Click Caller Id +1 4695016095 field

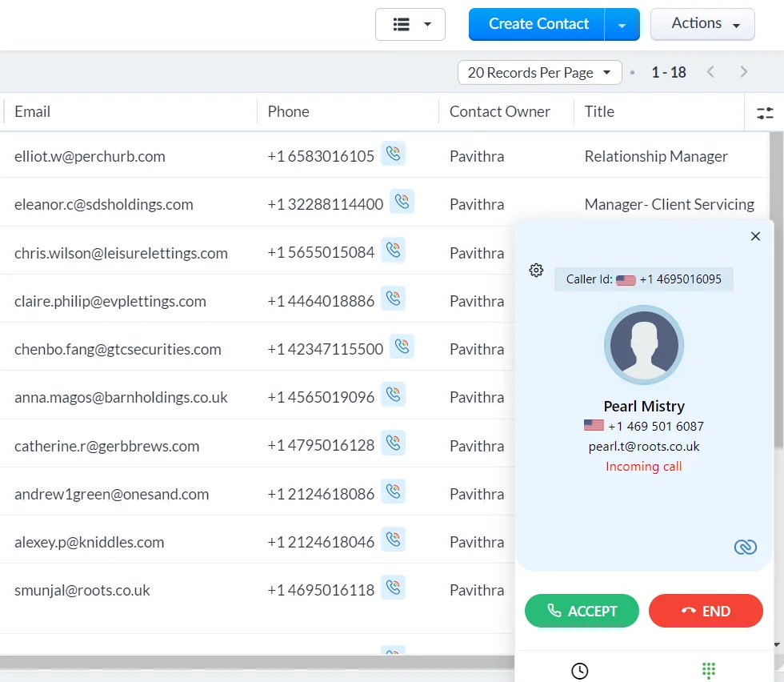(643, 279)
